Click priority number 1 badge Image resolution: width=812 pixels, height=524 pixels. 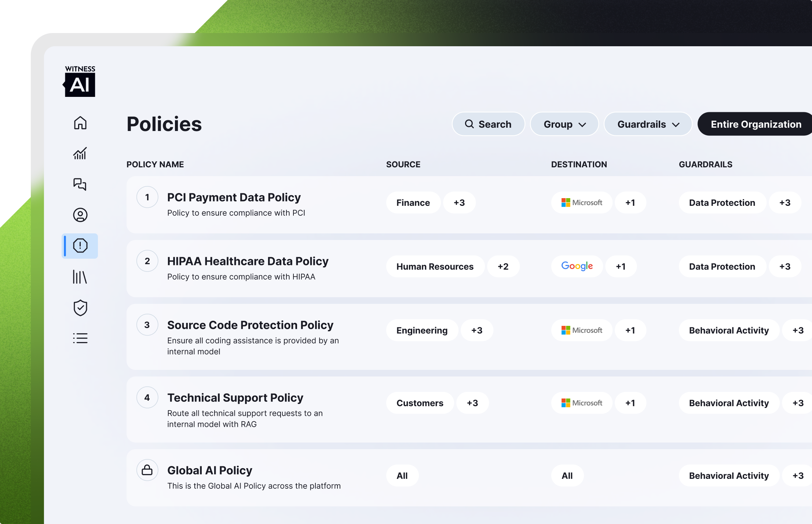coord(147,197)
